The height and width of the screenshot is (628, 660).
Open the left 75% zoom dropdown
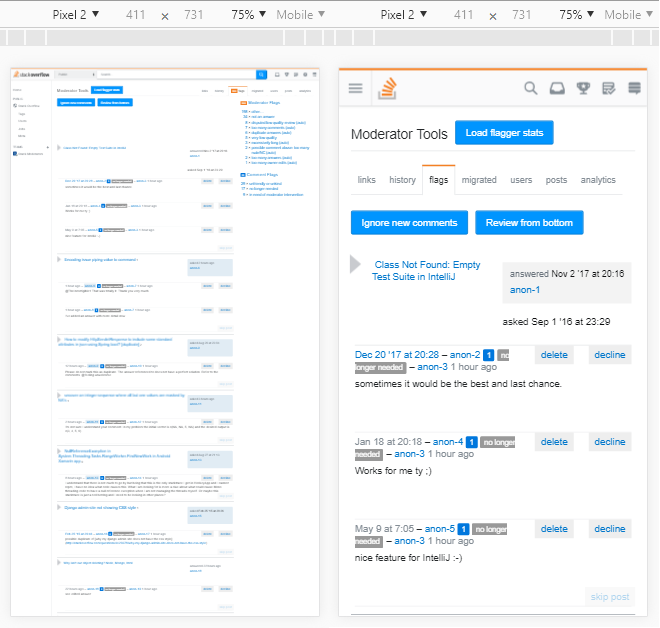point(249,15)
